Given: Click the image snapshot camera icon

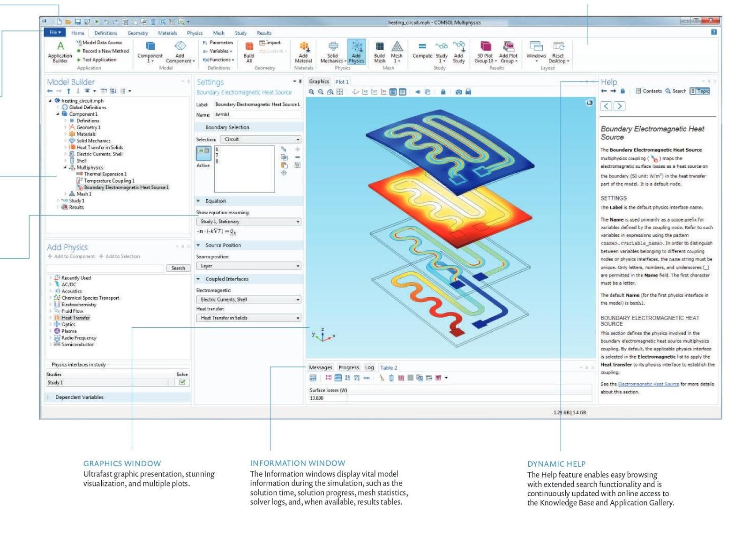Looking at the screenshot, I should coord(458,92).
